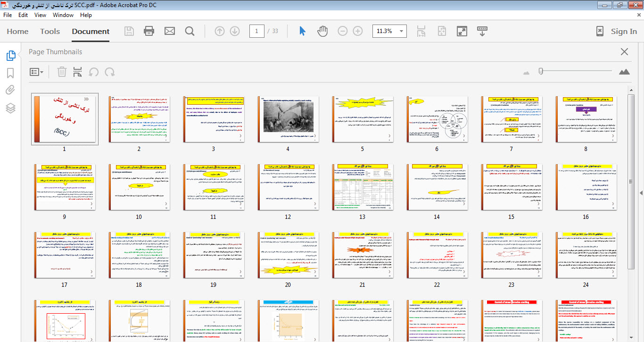644x342 pixels.
Task: Select page 16 thumbnail
Action: pyautogui.click(x=586, y=187)
